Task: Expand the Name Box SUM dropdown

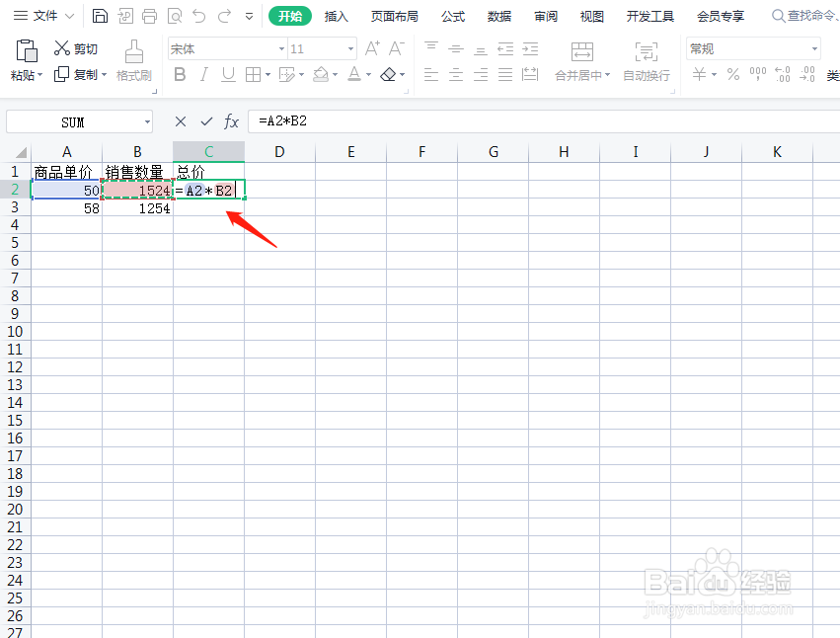Action: (147, 122)
